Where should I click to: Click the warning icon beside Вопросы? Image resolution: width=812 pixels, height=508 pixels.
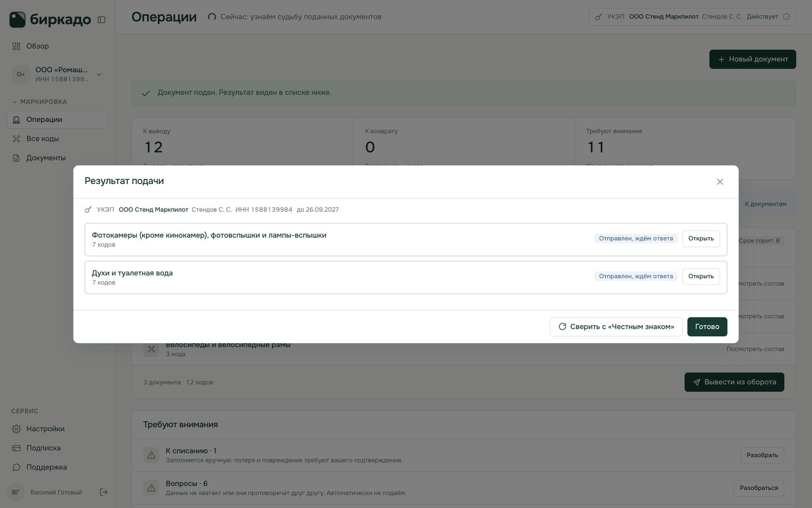click(151, 488)
